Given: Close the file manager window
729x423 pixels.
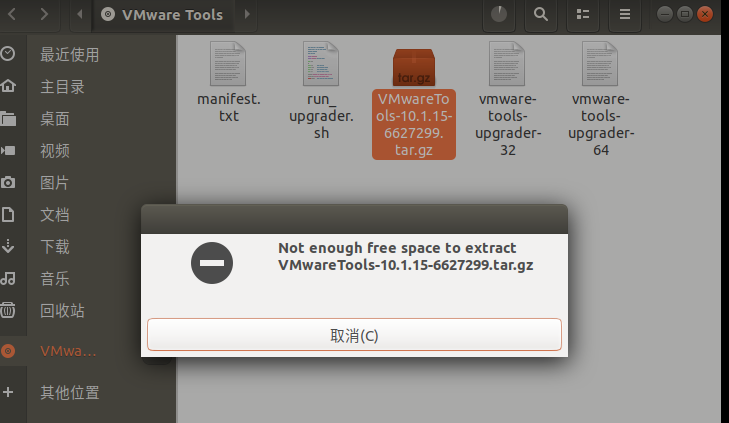Looking at the screenshot, I should point(705,14).
